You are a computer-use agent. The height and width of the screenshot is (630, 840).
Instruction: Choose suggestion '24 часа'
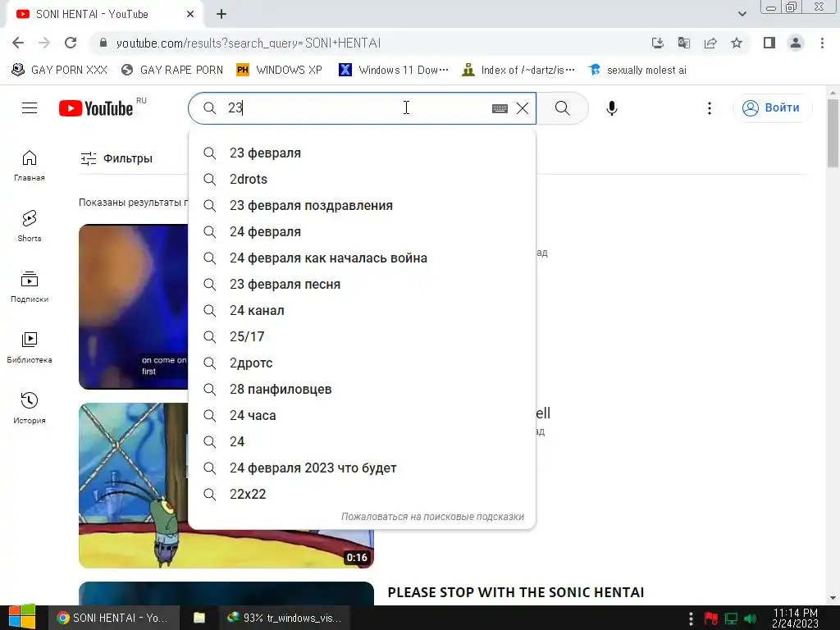point(362,416)
